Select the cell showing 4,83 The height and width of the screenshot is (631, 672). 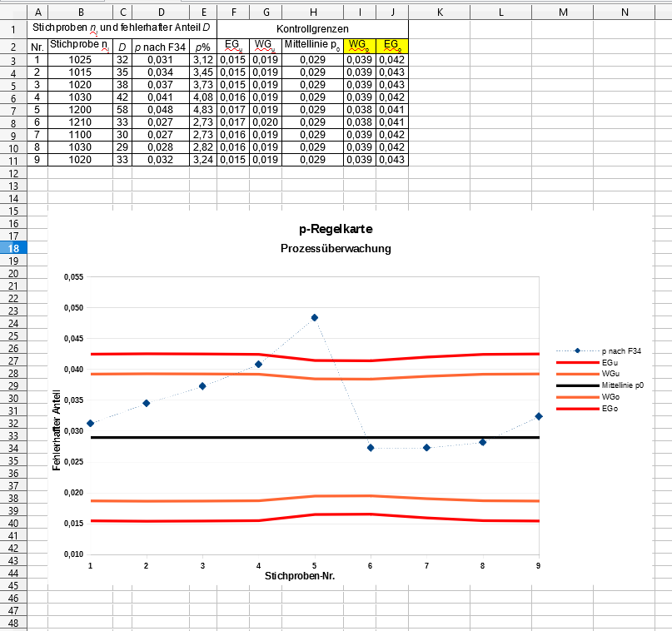point(202,110)
